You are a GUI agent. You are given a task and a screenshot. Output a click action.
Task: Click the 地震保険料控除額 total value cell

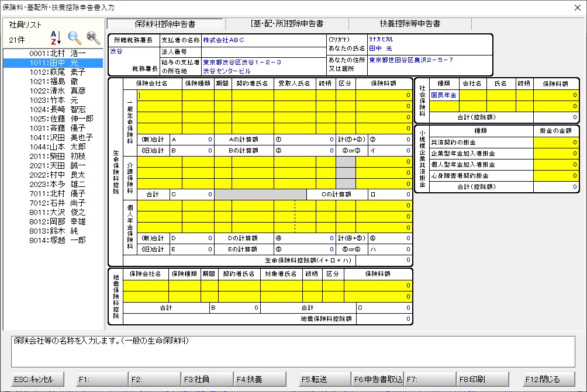(x=384, y=319)
